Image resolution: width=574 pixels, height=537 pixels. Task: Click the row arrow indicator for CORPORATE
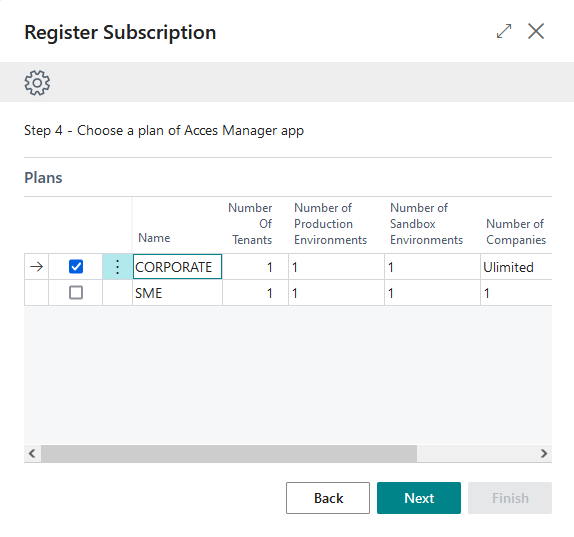pos(36,267)
